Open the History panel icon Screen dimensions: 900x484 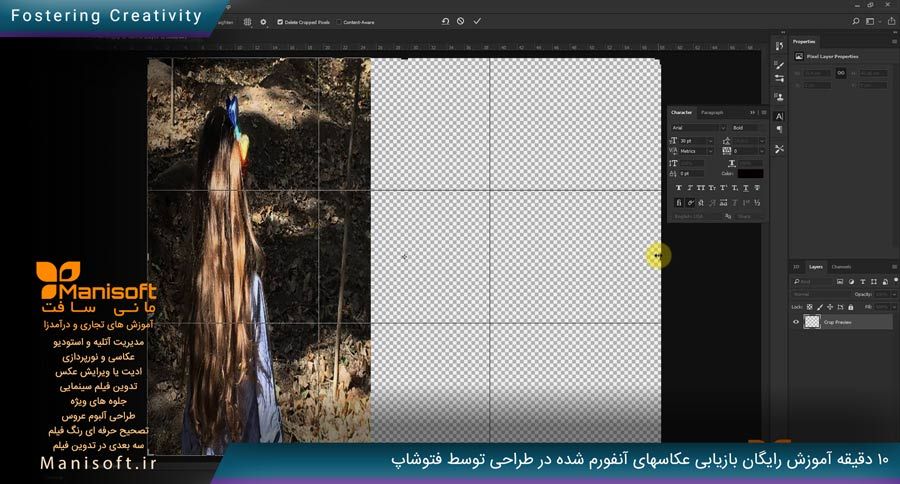click(x=779, y=46)
